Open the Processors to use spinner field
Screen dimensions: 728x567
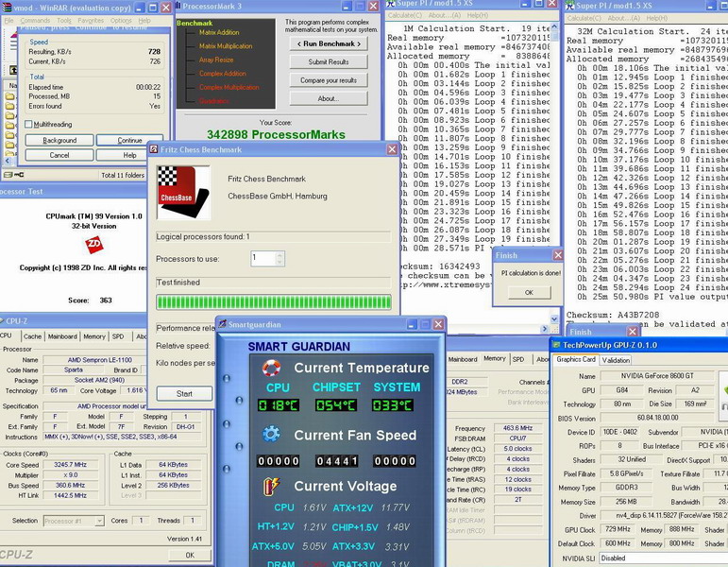[x=267, y=258]
